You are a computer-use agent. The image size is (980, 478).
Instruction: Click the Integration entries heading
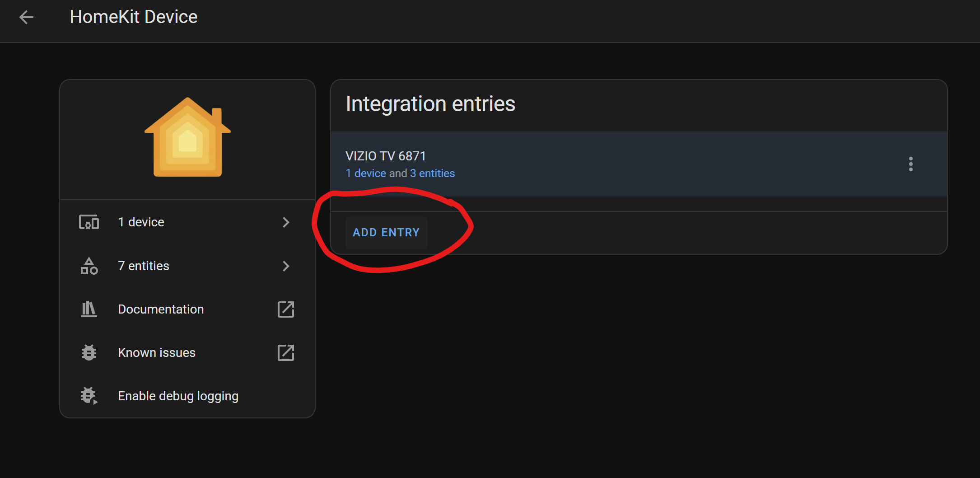(x=430, y=104)
